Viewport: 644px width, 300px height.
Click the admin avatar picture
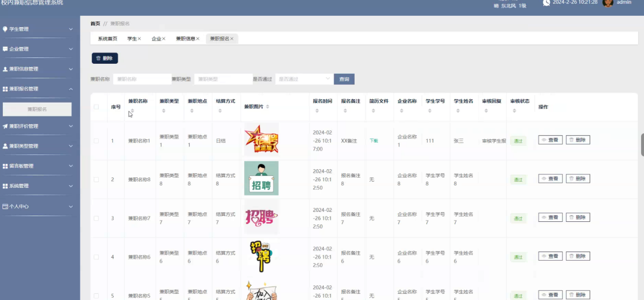point(608,3)
